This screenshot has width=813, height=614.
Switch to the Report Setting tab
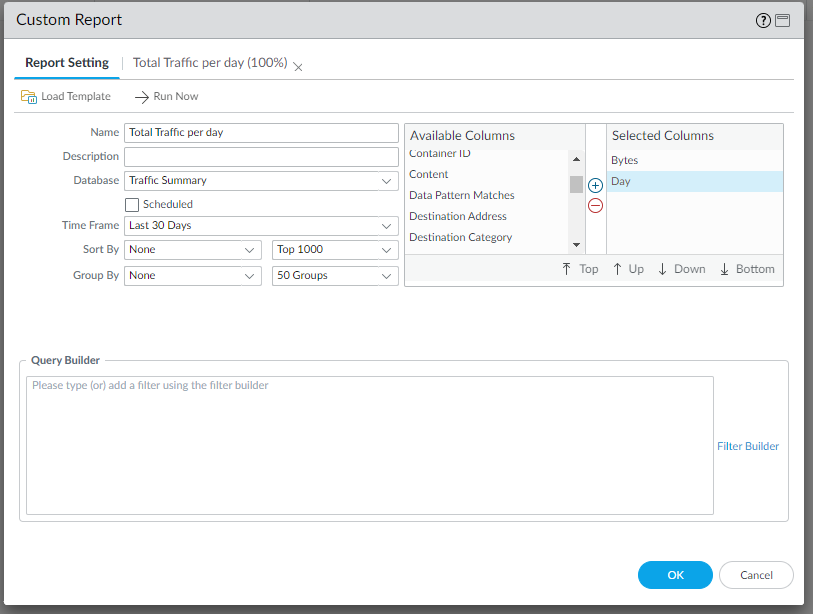pos(67,63)
